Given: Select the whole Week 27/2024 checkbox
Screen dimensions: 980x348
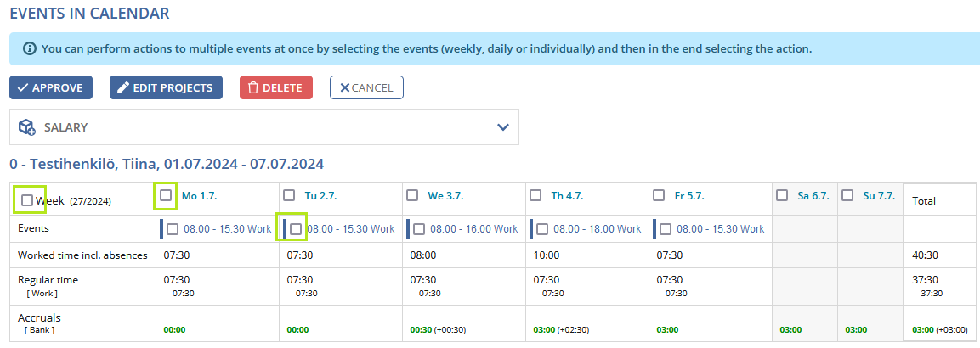Looking at the screenshot, I should point(27,200).
